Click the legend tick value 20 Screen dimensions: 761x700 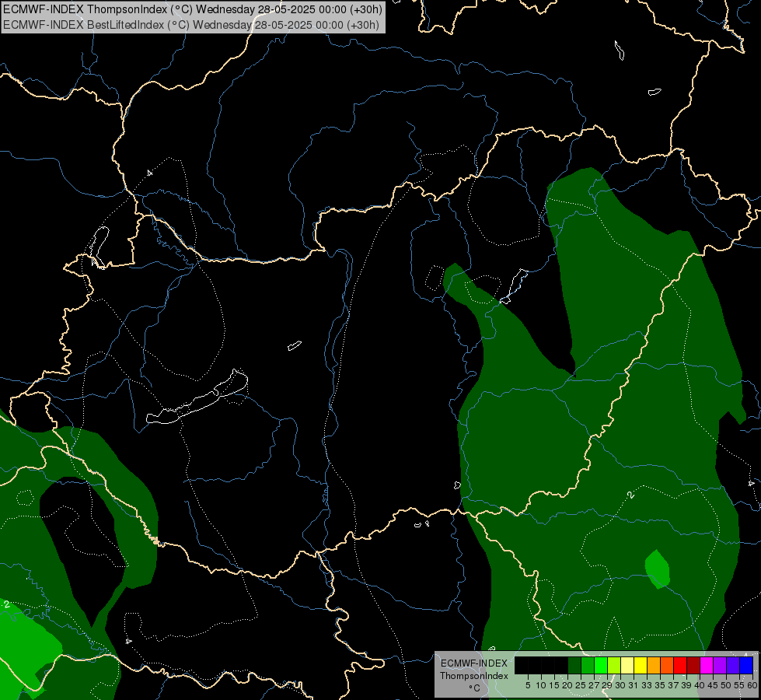point(567,685)
